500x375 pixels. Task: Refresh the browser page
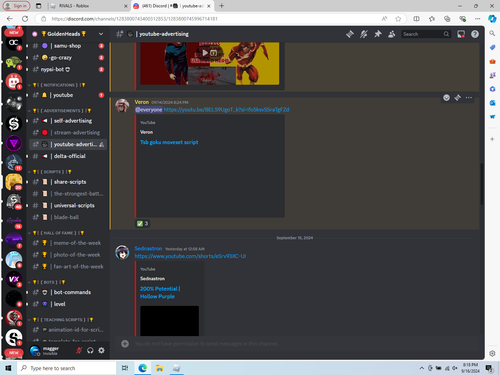[25, 19]
